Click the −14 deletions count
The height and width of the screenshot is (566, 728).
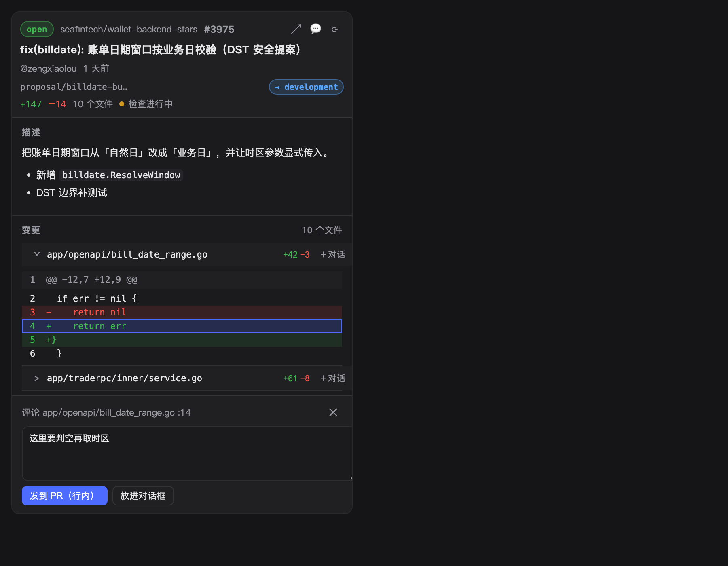tap(57, 104)
